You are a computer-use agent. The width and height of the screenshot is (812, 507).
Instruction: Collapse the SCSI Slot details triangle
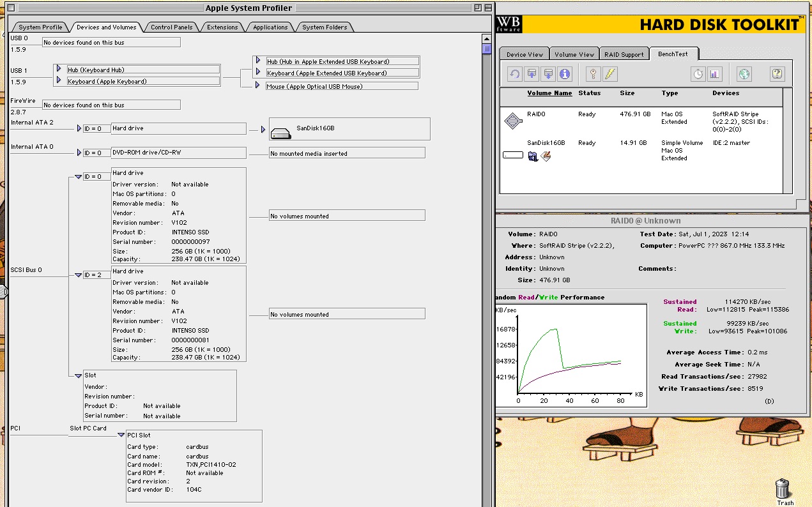click(x=79, y=375)
